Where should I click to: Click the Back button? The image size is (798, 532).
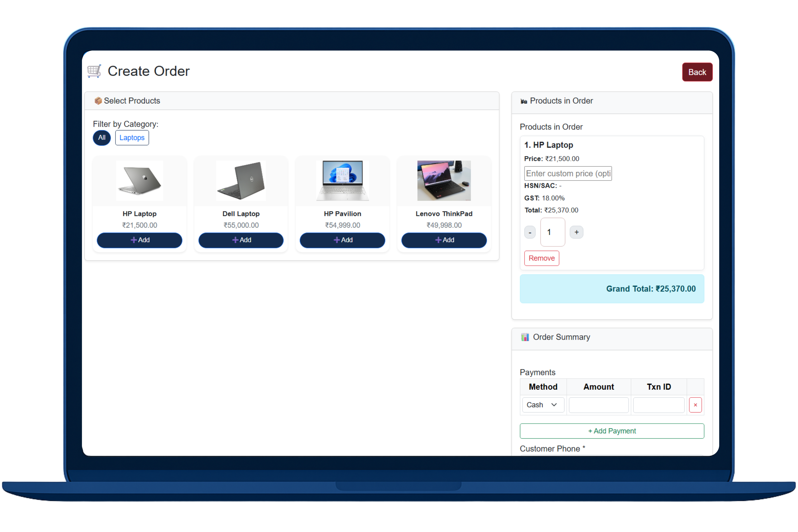pos(697,72)
